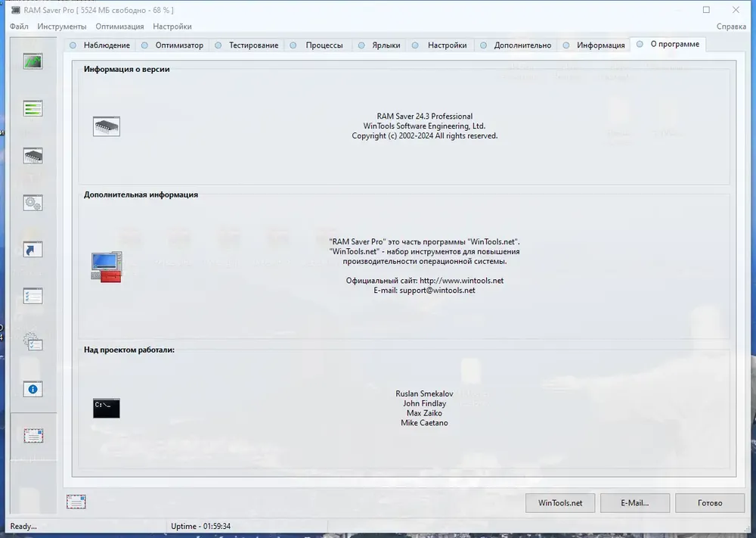
Task: Open the Информация tab
Action: [x=593, y=45]
